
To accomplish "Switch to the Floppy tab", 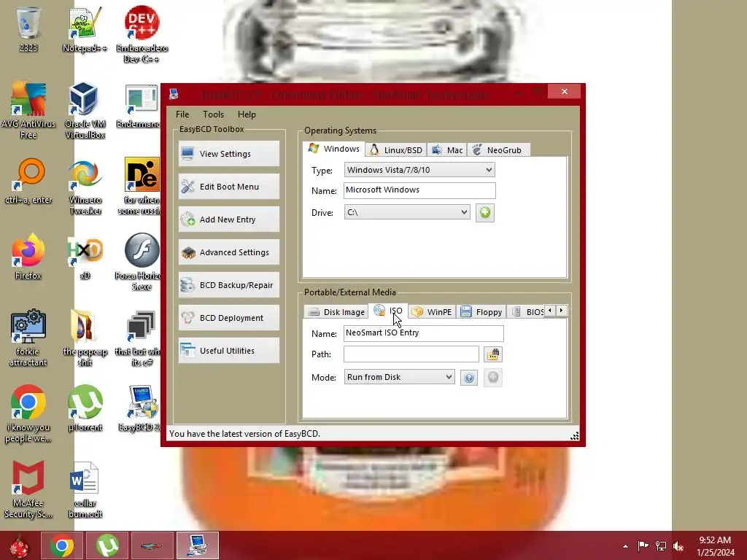I will point(481,312).
